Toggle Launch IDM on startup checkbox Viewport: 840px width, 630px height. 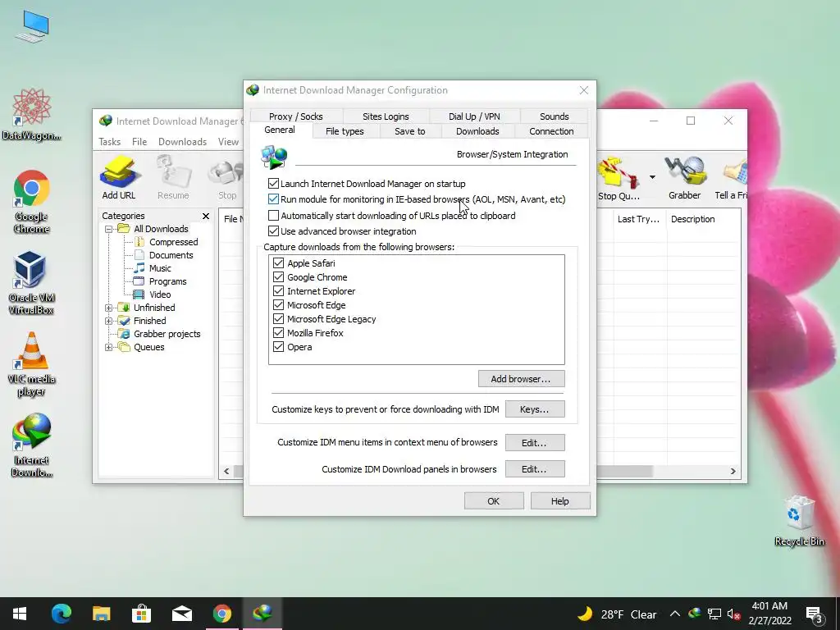[273, 183]
